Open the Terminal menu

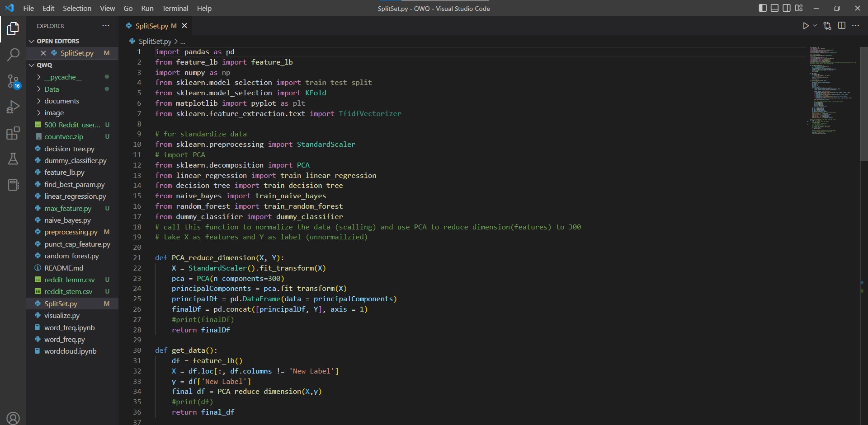coord(175,8)
